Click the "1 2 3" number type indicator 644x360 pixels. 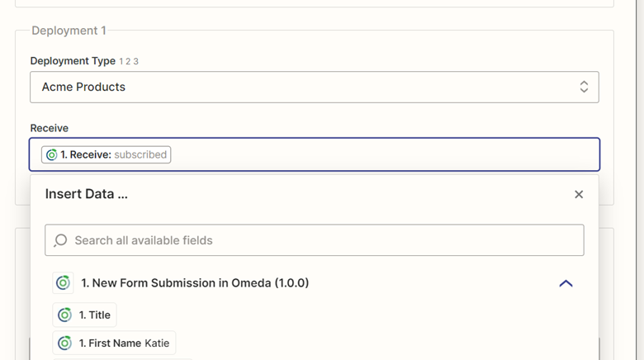129,61
